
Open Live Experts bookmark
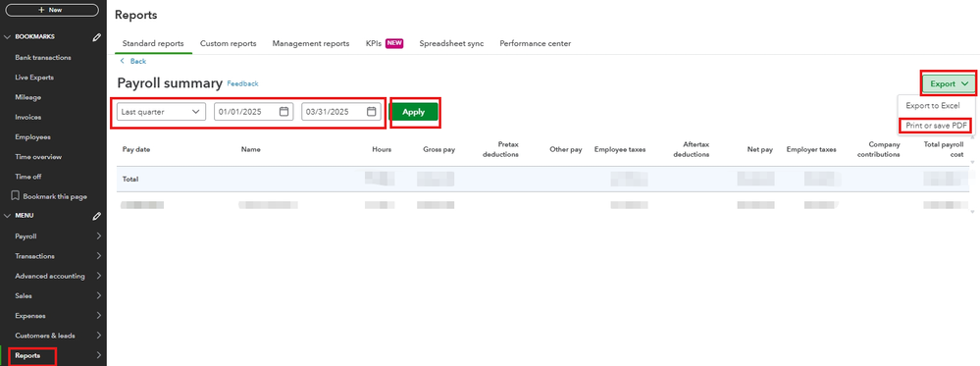tap(34, 78)
